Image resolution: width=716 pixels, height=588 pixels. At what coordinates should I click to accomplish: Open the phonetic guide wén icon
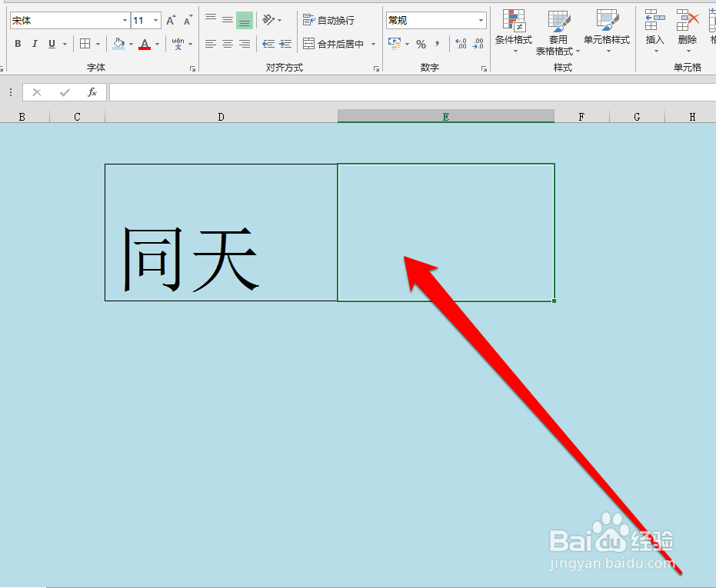click(x=178, y=44)
